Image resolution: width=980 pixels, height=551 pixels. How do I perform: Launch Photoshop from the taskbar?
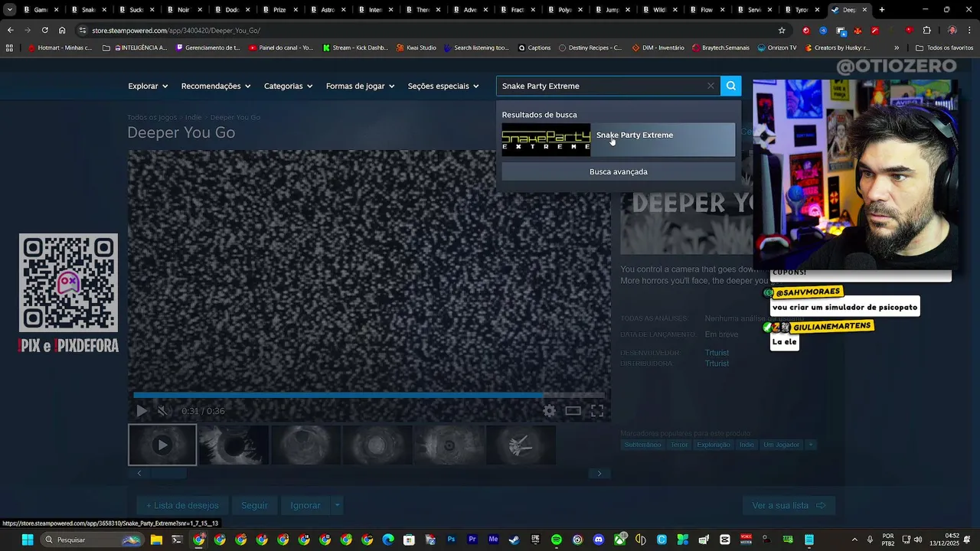click(451, 540)
